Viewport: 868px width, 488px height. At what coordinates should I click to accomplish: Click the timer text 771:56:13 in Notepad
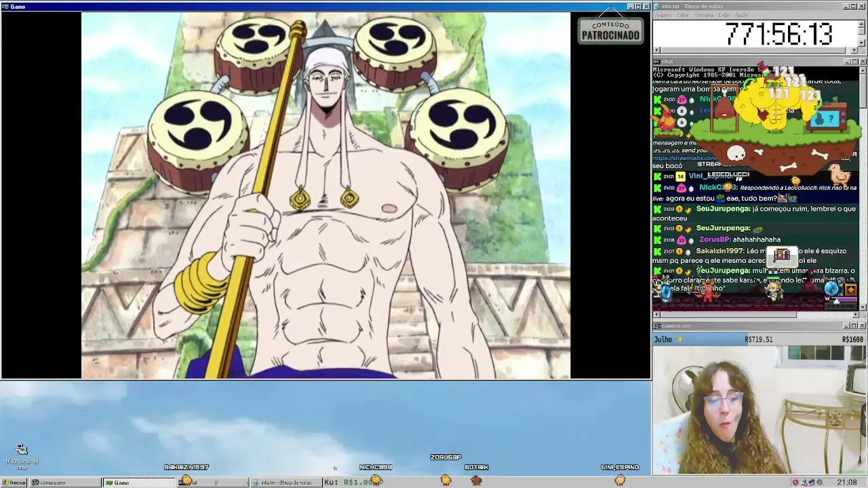click(x=778, y=34)
